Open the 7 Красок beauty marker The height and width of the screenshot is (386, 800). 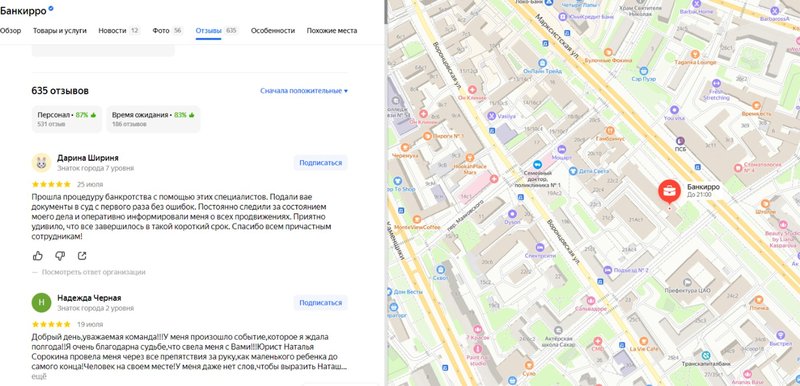pos(478,329)
